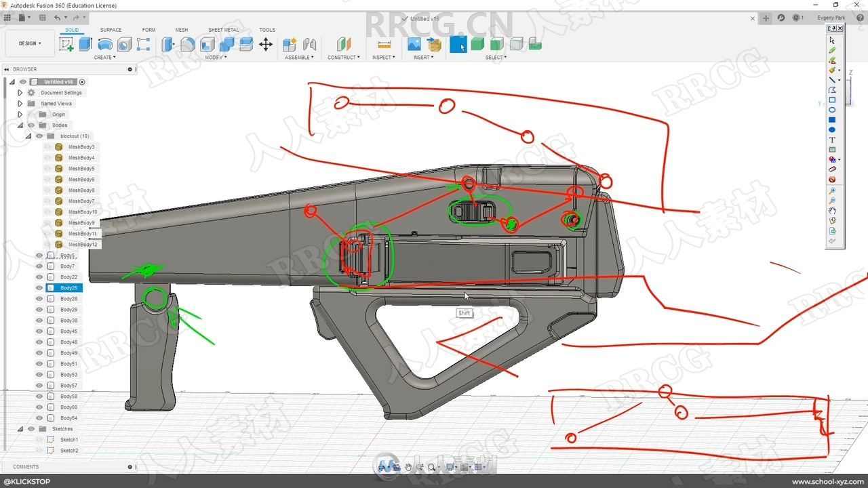Open the Data Panel grid icon

tap(8, 18)
